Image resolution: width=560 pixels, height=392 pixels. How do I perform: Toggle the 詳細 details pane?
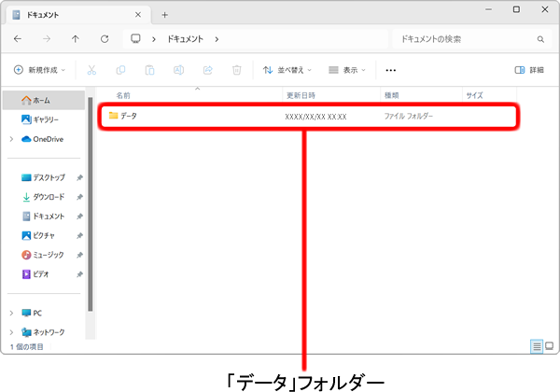pos(529,70)
